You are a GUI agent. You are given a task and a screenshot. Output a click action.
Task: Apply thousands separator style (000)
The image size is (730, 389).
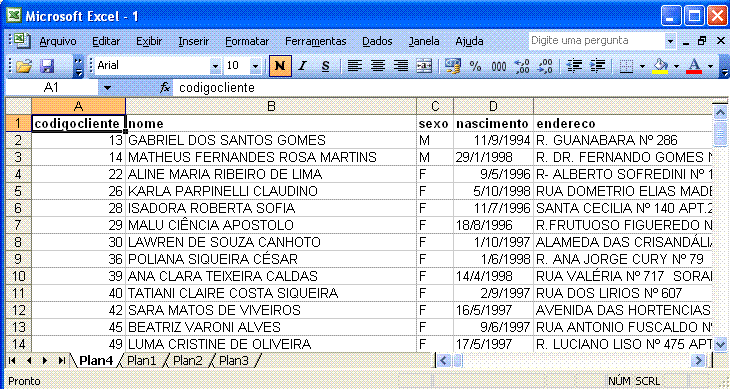(x=499, y=67)
